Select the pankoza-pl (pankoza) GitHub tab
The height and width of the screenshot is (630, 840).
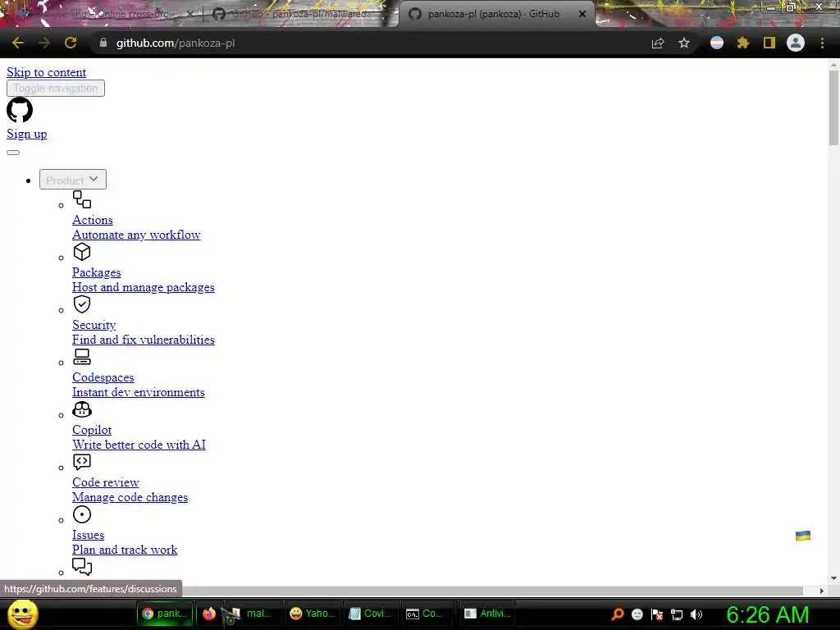[x=493, y=14]
